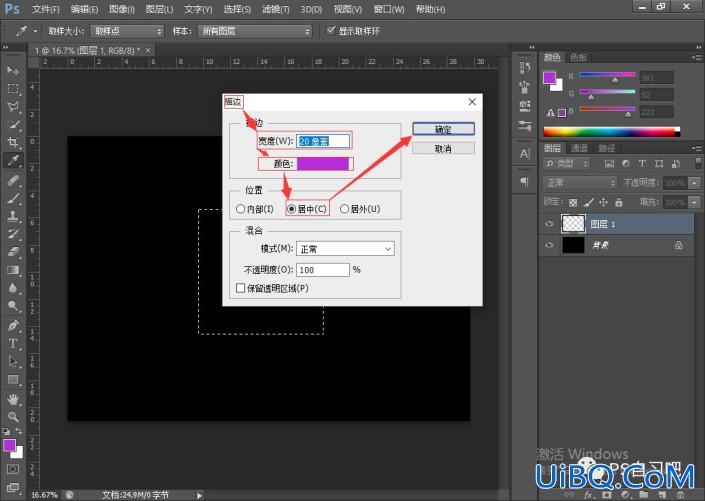The height and width of the screenshot is (501, 705).
Task: Select the Path Selection tool
Action: click(x=13, y=361)
